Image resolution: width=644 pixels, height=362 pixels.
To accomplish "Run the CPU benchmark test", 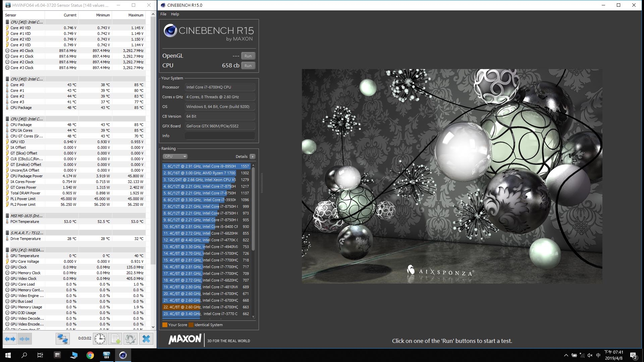I will [248, 66].
